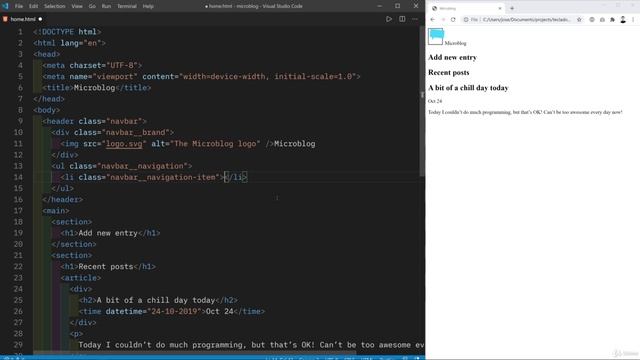Click line number 14 in the gutter
The image size is (640, 360).
[x=18, y=177]
